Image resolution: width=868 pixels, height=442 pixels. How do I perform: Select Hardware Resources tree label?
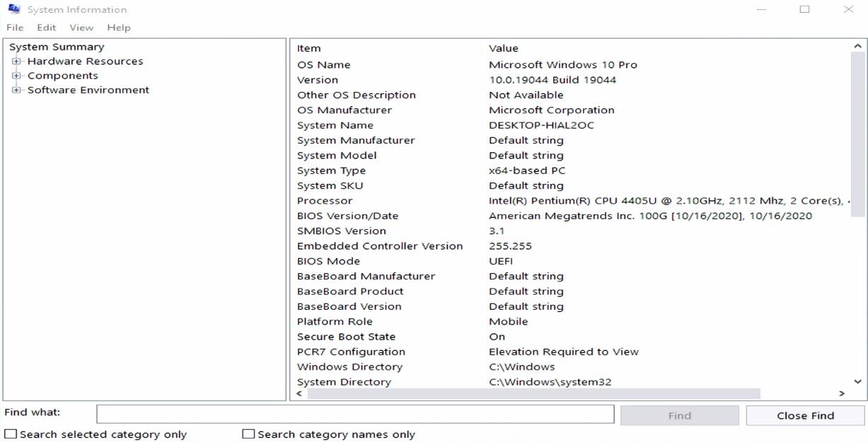[85, 62]
